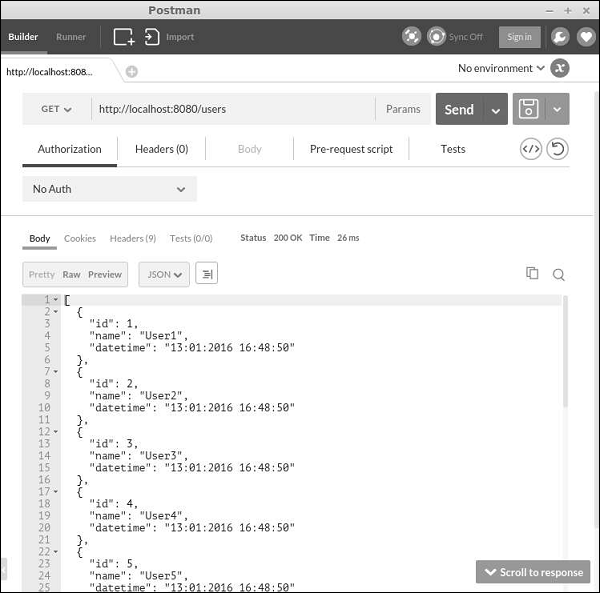
Task: Collapse the object at line 7
Action: coord(56,372)
